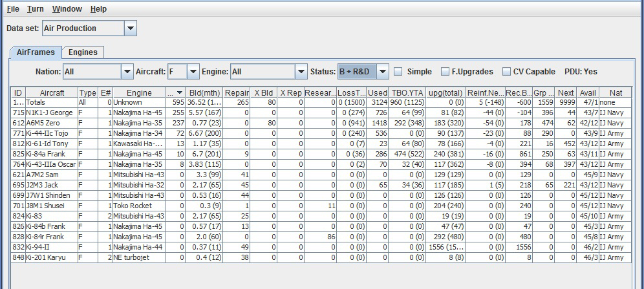Select the Ki-43-IIIa Oscar row
This screenshot has height=289, width=644.
coord(321,164)
